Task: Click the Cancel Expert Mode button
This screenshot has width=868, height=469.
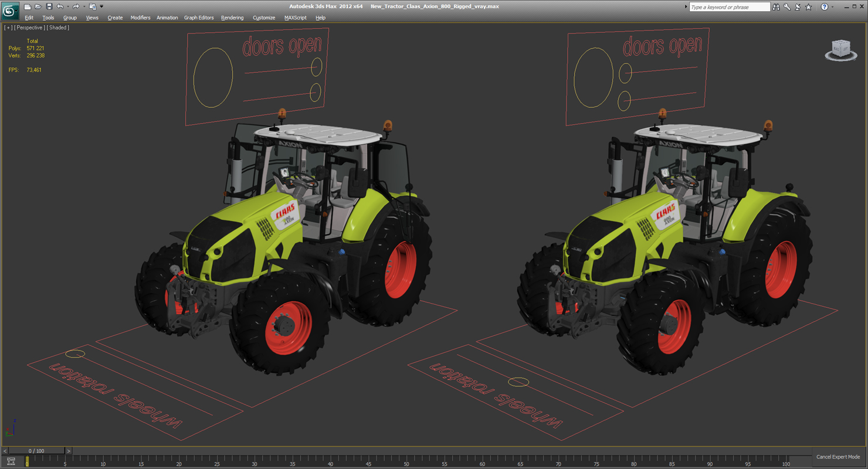Action: click(838, 457)
